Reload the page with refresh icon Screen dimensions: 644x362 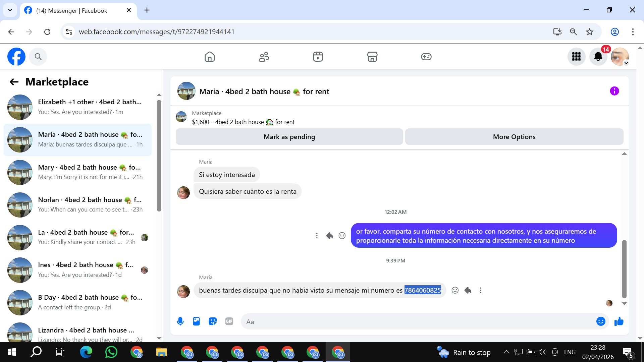tap(47, 32)
